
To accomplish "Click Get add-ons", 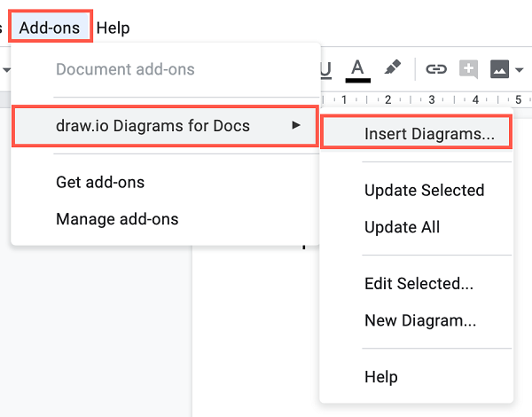I will pyautogui.click(x=165, y=183).
